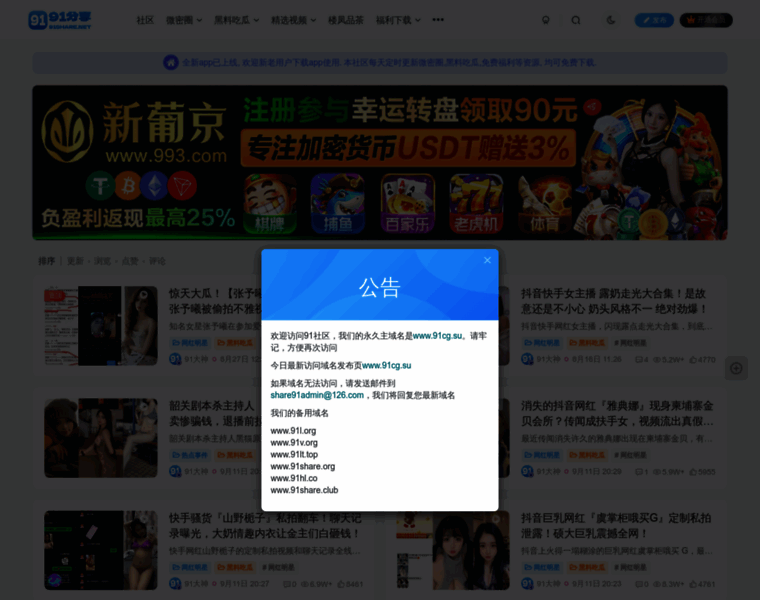
Task: Click views 8.3W+ eye icon
Action: point(657,584)
